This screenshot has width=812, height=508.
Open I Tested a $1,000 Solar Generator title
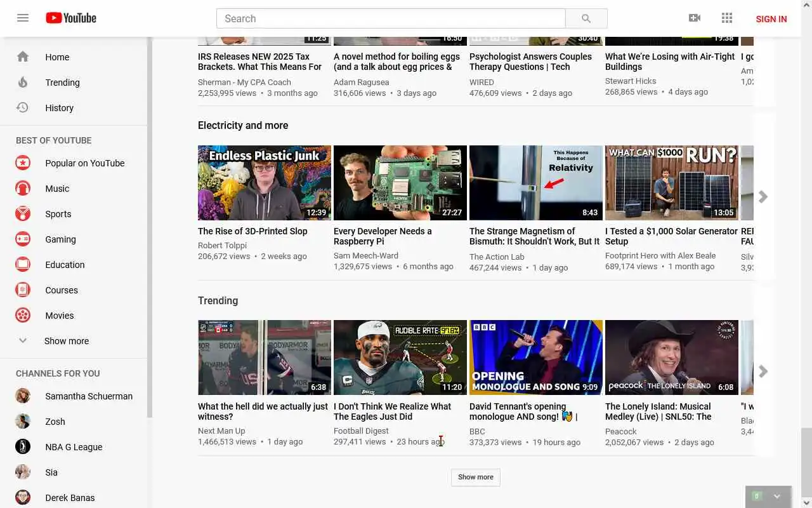[671, 236]
